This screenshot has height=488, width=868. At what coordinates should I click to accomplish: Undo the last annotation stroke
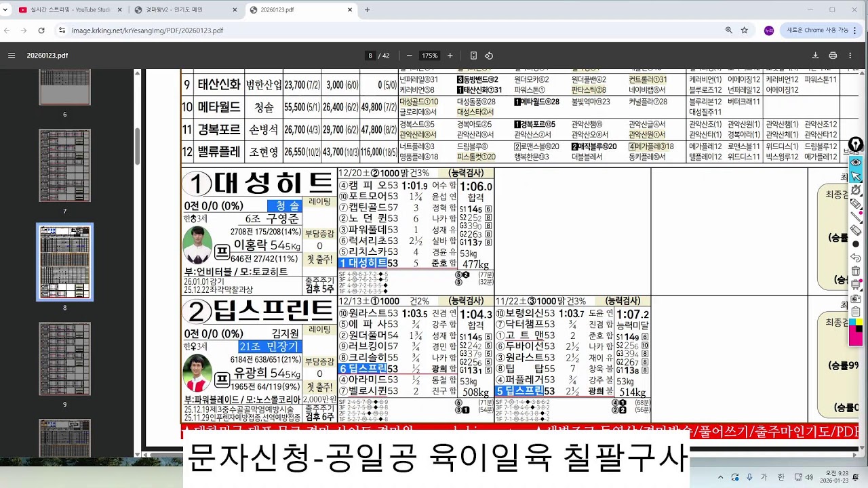point(856,258)
